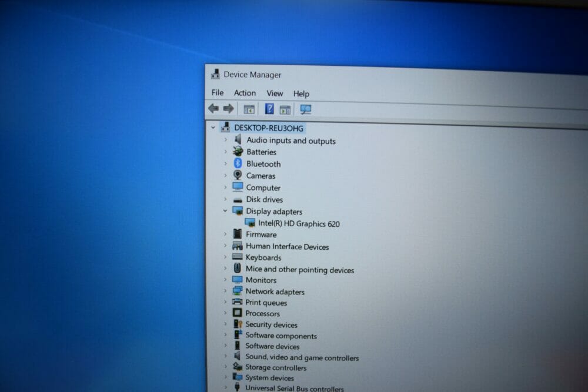This screenshot has height=392, width=588.
Task: Click the Cameras webcam icon
Action: click(238, 175)
